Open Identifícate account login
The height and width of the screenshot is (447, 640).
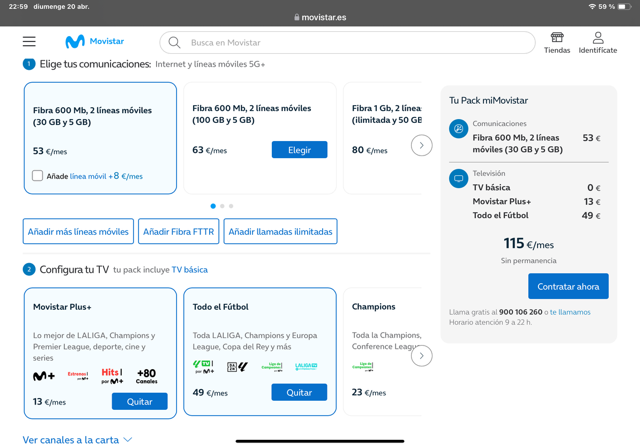point(598,43)
